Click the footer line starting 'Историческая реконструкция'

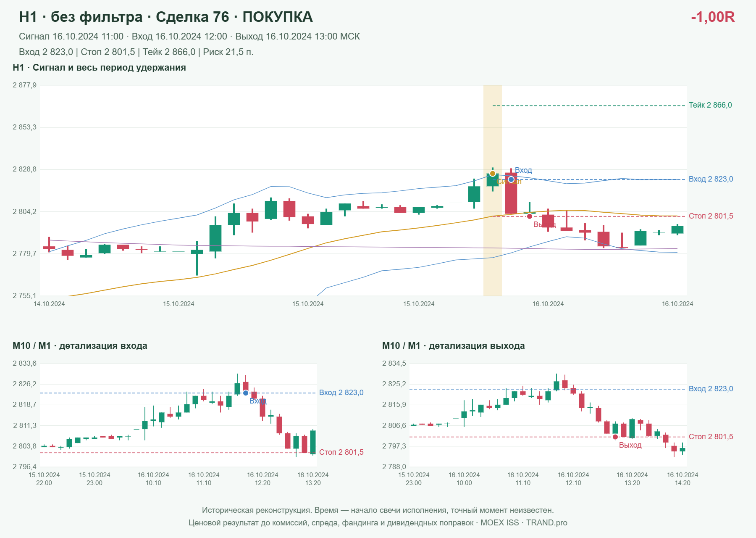coord(378,510)
